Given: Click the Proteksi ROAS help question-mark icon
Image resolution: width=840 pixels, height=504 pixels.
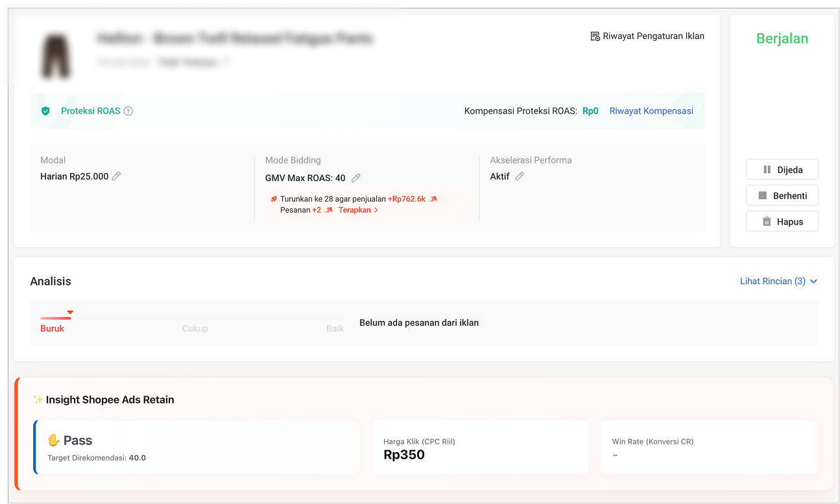Looking at the screenshot, I should click(128, 111).
